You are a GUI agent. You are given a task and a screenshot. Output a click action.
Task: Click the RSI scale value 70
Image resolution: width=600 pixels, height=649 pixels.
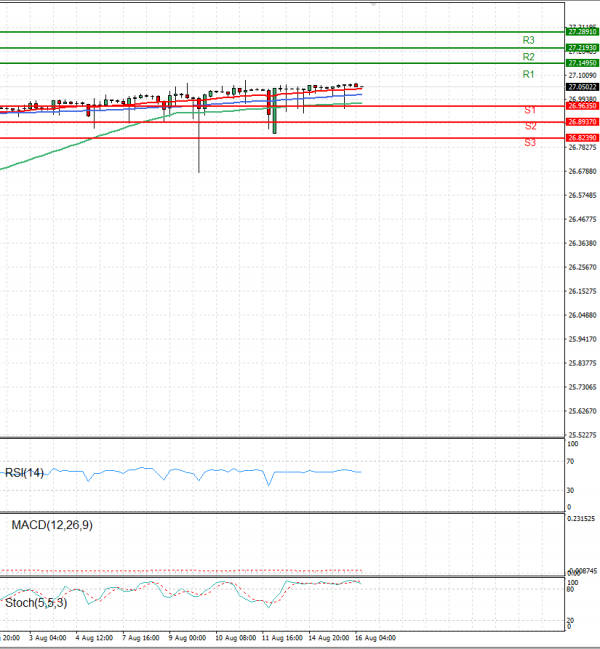point(570,461)
